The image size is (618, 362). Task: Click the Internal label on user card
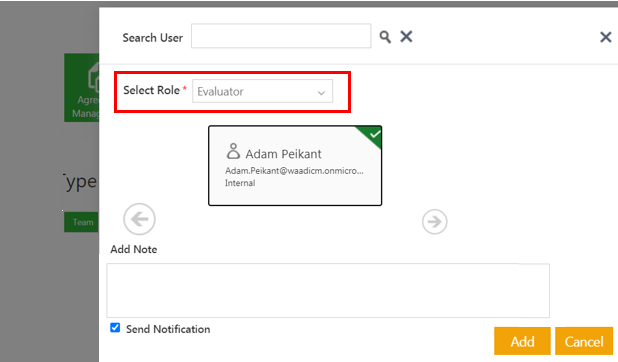point(240,183)
